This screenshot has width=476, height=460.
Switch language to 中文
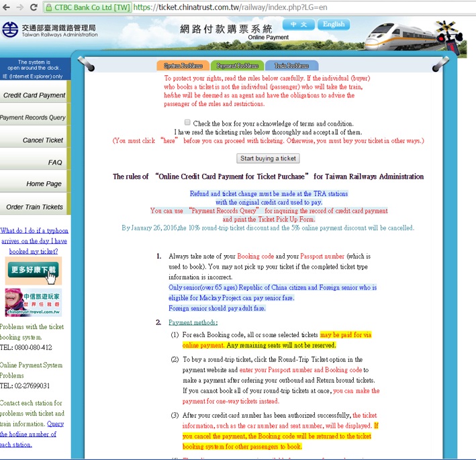click(299, 24)
